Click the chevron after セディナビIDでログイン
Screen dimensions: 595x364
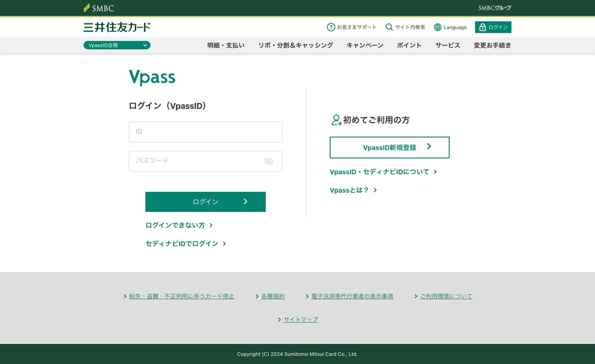tap(225, 243)
